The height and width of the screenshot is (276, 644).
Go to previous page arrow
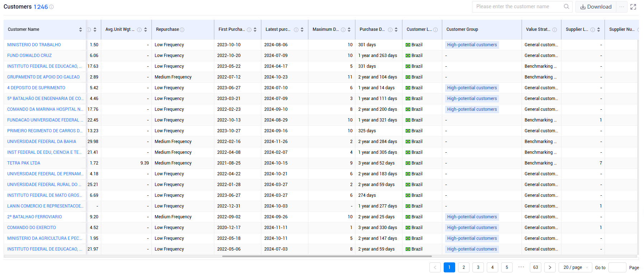pyautogui.click(x=435, y=267)
